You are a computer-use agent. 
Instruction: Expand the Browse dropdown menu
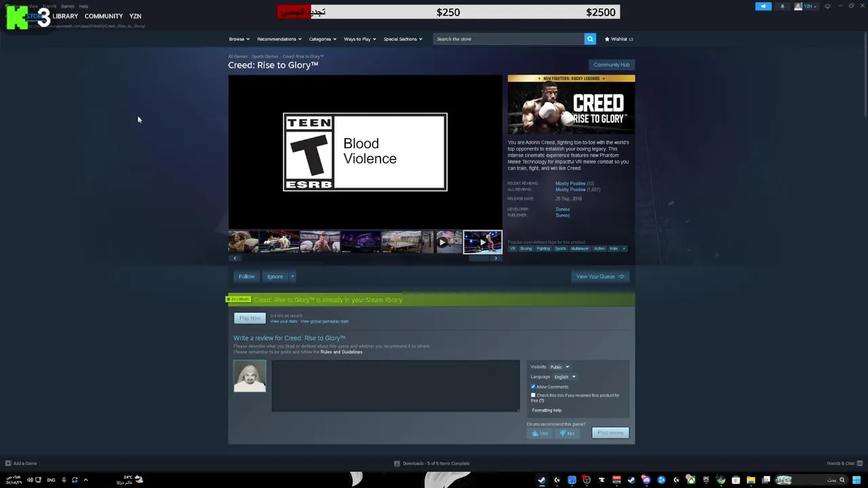[x=239, y=39]
